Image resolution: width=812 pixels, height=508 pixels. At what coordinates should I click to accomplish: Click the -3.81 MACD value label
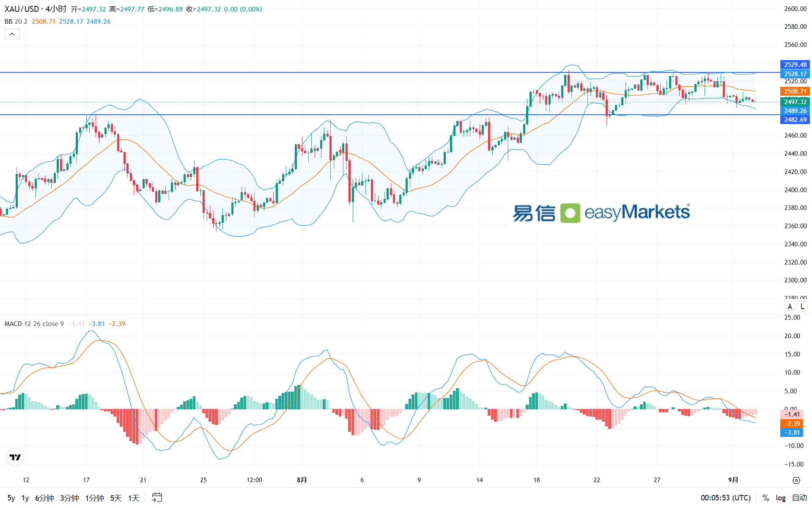click(792, 433)
